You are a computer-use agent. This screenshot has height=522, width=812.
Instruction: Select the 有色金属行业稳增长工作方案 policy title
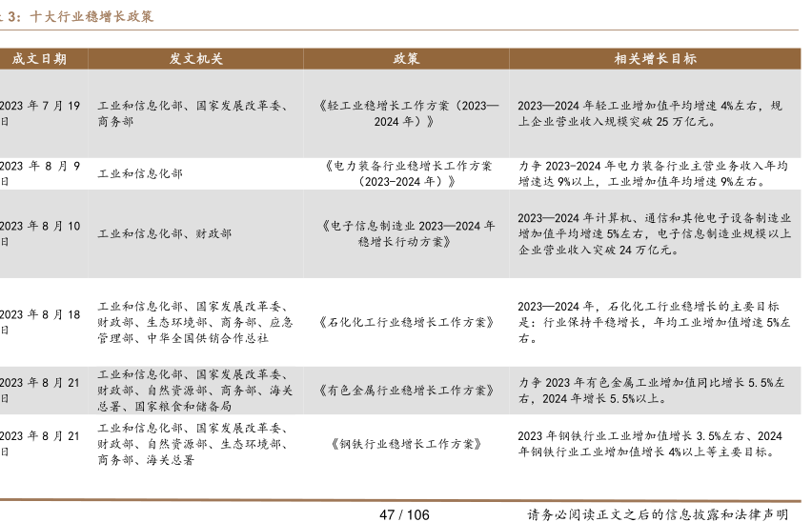coord(406,390)
